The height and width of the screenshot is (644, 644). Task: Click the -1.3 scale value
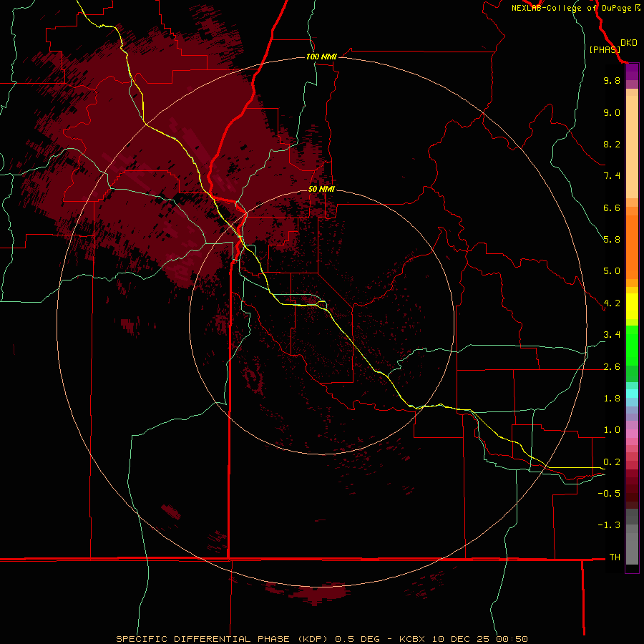point(609,525)
